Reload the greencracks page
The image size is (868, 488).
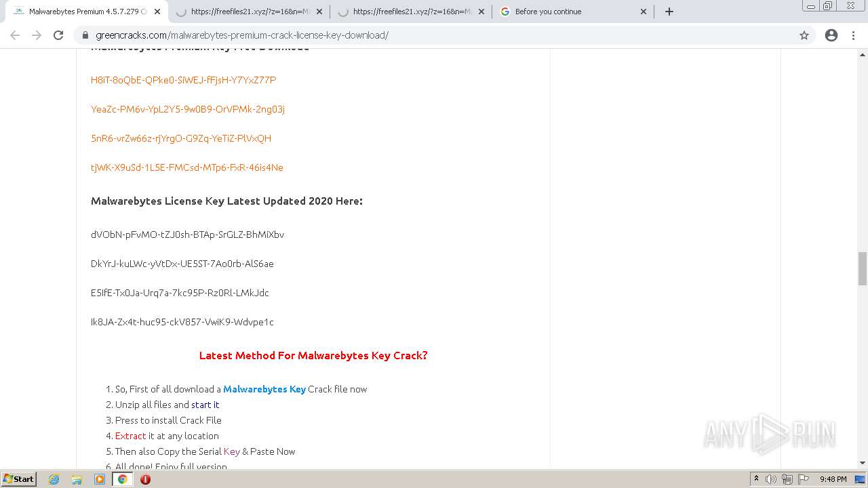(x=58, y=35)
